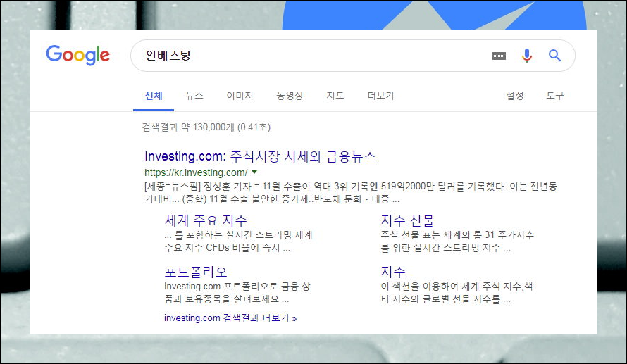Click description under 포트폴리오 sitelink
Viewport: 627px width, 364px height.
pos(237,292)
